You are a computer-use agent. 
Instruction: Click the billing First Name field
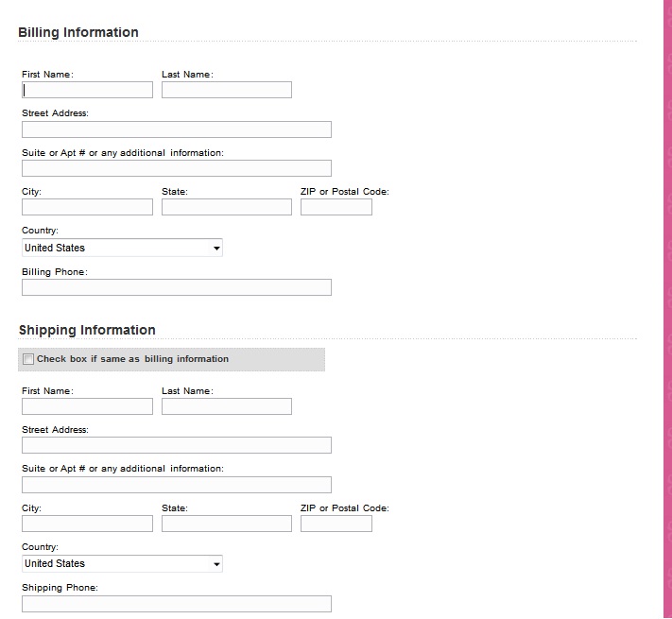(x=87, y=90)
